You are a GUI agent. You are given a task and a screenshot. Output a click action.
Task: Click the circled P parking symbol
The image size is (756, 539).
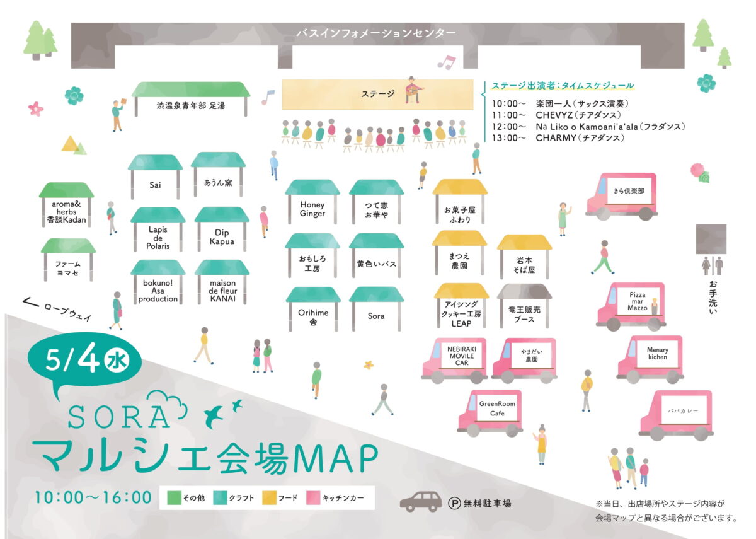[454, 503]
